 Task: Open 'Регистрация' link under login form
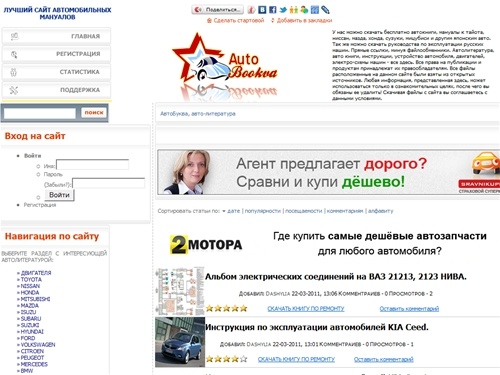[40, 205]
